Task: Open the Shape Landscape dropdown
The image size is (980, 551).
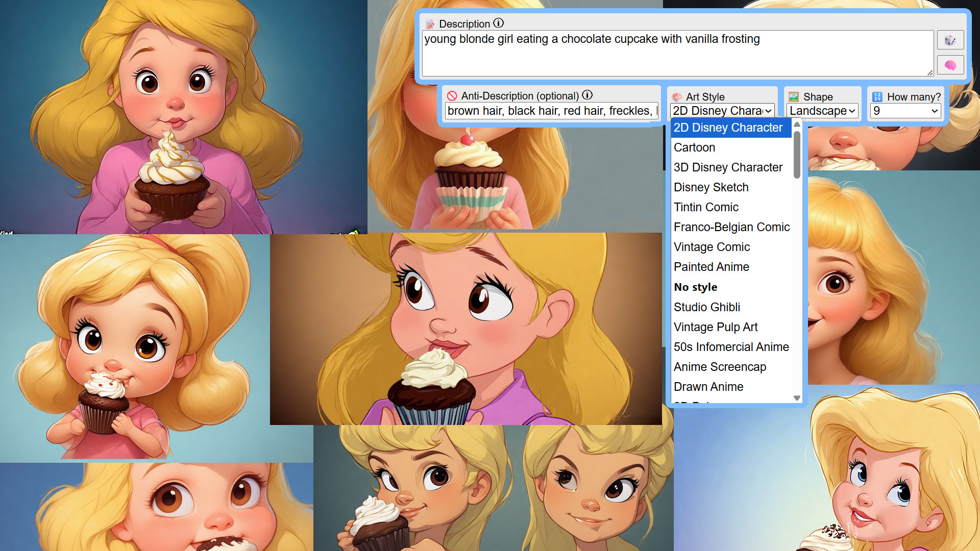Action: [822, 111]
